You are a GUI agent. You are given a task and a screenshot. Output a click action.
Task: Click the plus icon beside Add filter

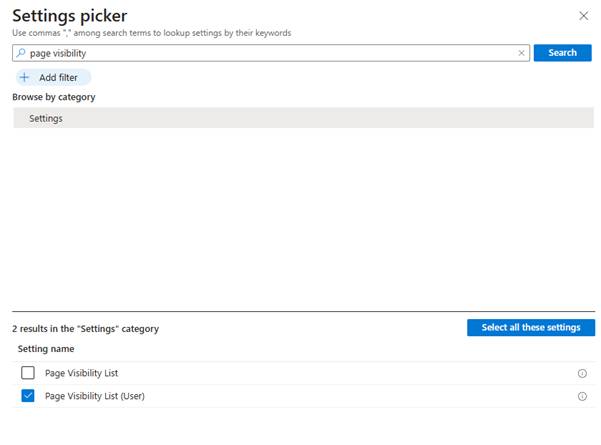24,77
